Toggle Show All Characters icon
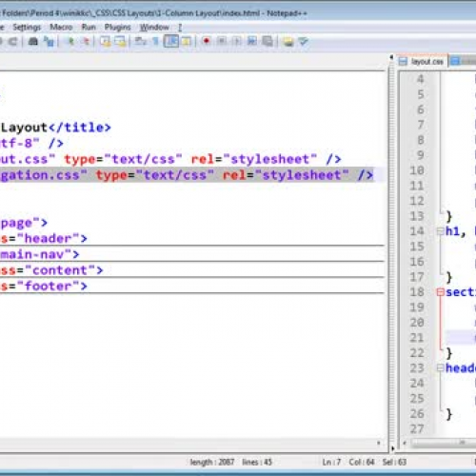 pyautogui.click(x=155, y=42)
